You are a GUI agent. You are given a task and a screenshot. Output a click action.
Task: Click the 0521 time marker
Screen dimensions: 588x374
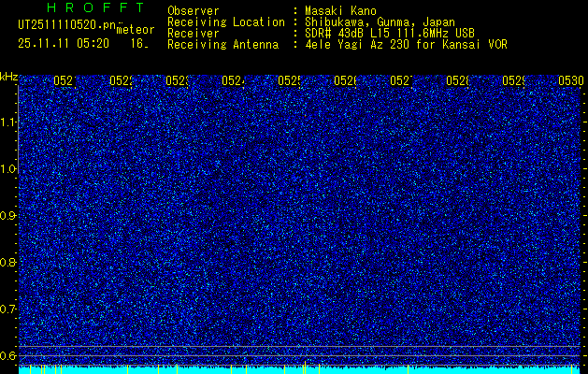click(x=65, y=80)
